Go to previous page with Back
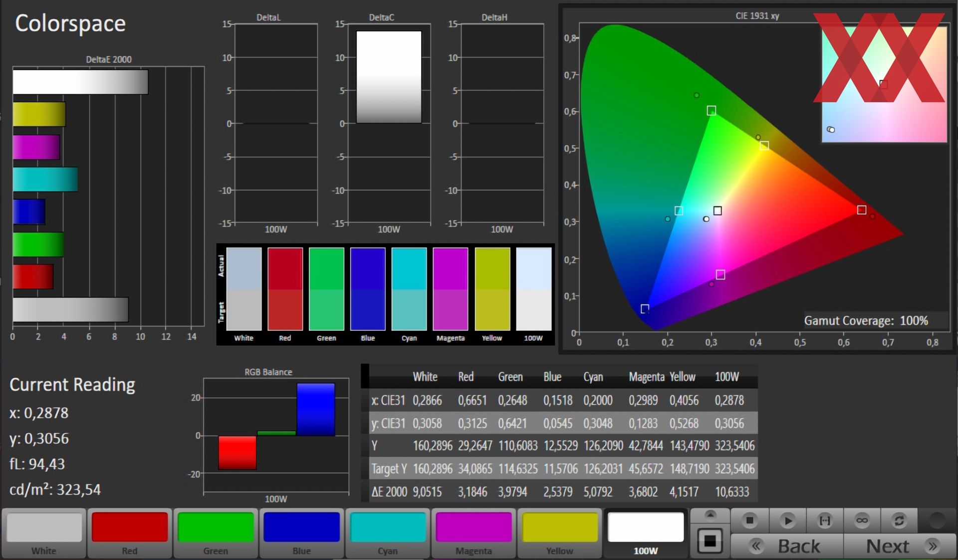This screenshot has width=958, height=560. (787, 546)
